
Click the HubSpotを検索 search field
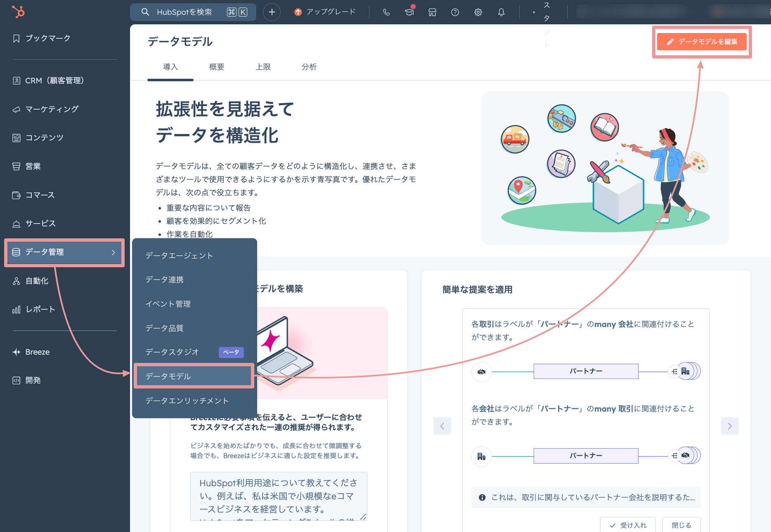tap(192, 12)
